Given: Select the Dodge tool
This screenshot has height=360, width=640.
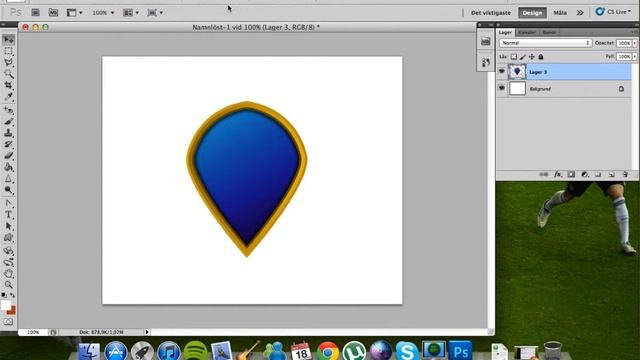Looking at the screenshot, I should click(x=9, y=190).
